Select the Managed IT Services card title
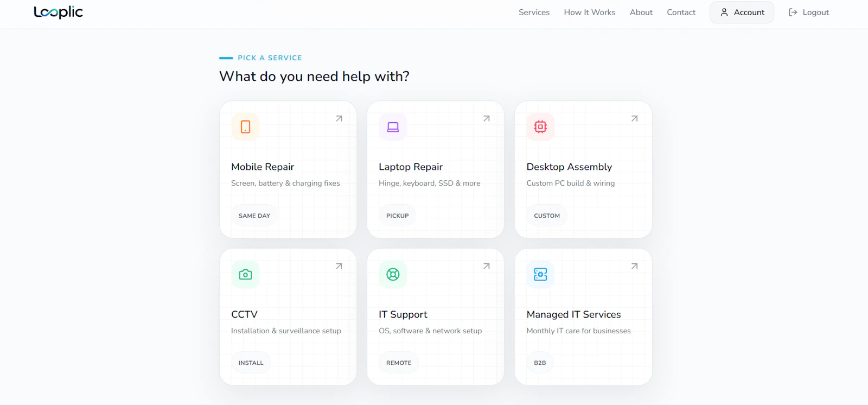Image resolution: width=868 pixels, height=405 pixels. point(573,314)
